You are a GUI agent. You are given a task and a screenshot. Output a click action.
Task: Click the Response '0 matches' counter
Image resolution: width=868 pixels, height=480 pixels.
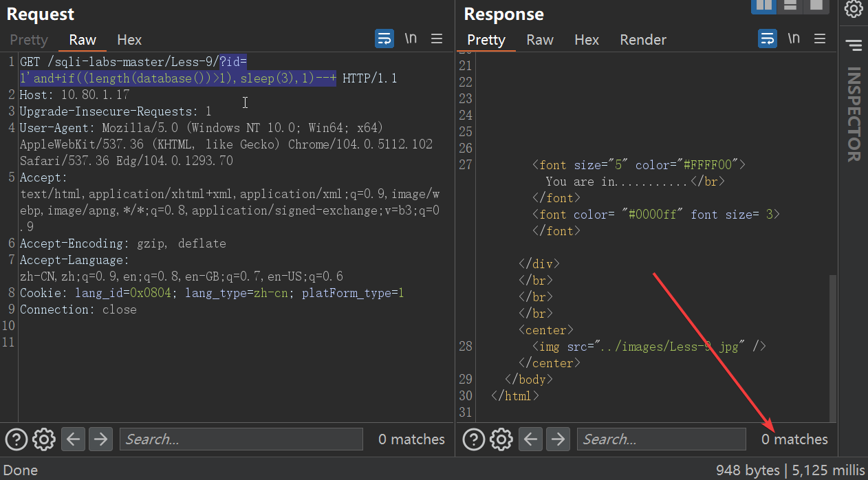click(x=794, y=439)
